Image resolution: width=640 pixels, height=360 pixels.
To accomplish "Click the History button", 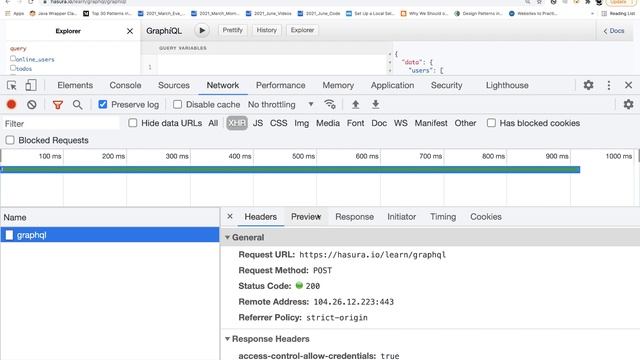I will (267, 30).
